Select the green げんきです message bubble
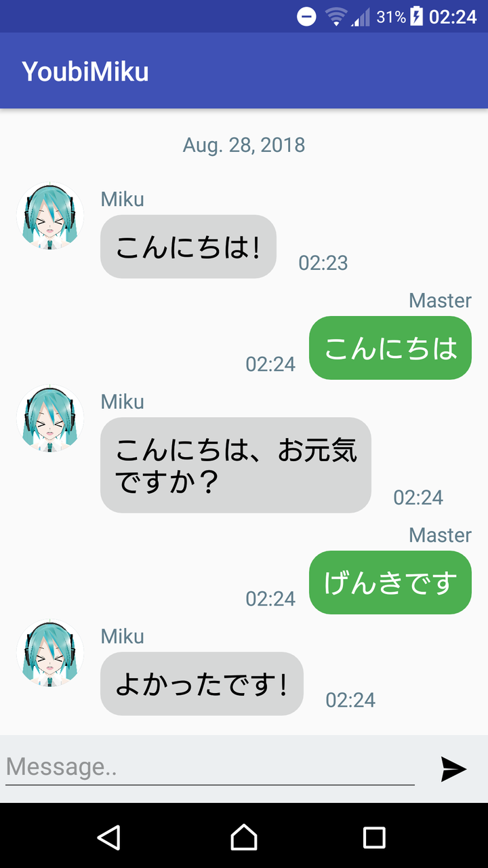The height and width of the screenshot is (868, 488). [390, 583]
